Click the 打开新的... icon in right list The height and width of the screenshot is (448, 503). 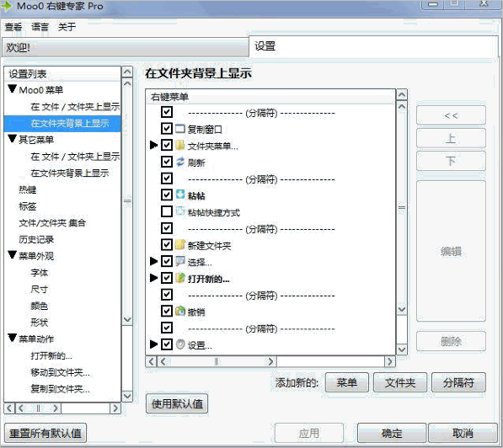click(180, 278)
